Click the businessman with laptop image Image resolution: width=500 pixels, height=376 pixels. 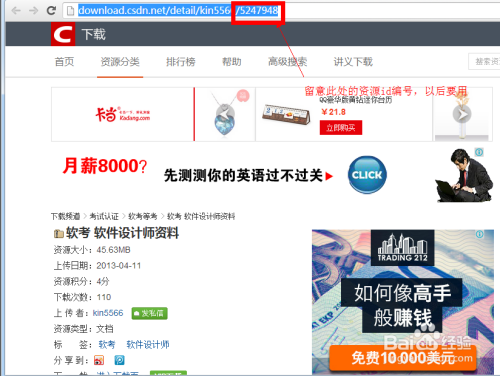tap(464, 176)
